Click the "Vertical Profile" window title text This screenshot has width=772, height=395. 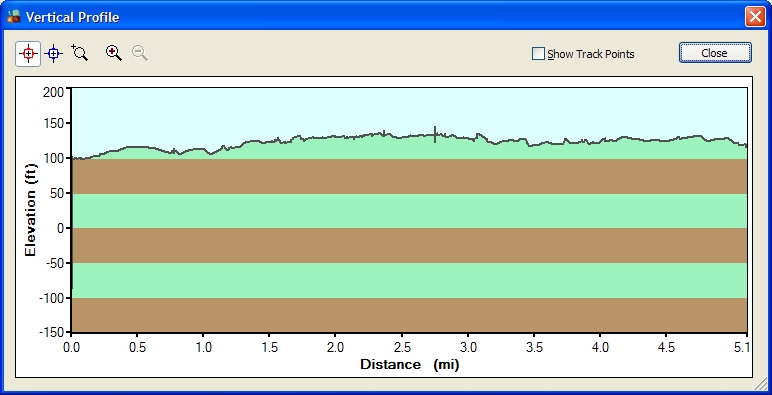coord(72,18)
